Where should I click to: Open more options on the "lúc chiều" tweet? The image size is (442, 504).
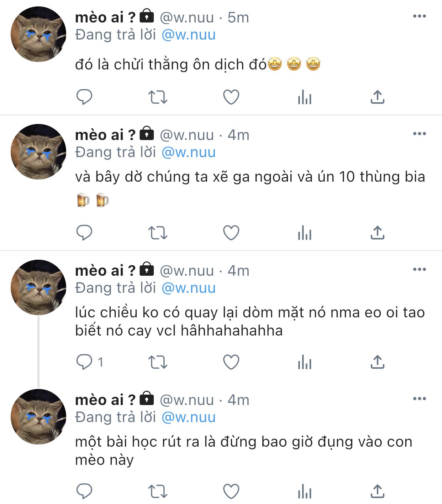[x=420, y=269]
